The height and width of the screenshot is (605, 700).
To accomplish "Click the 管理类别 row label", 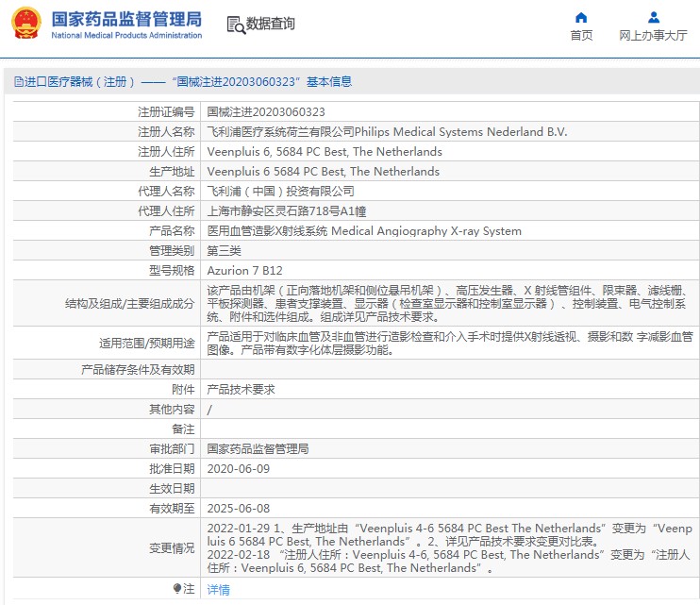I will 172,250.
